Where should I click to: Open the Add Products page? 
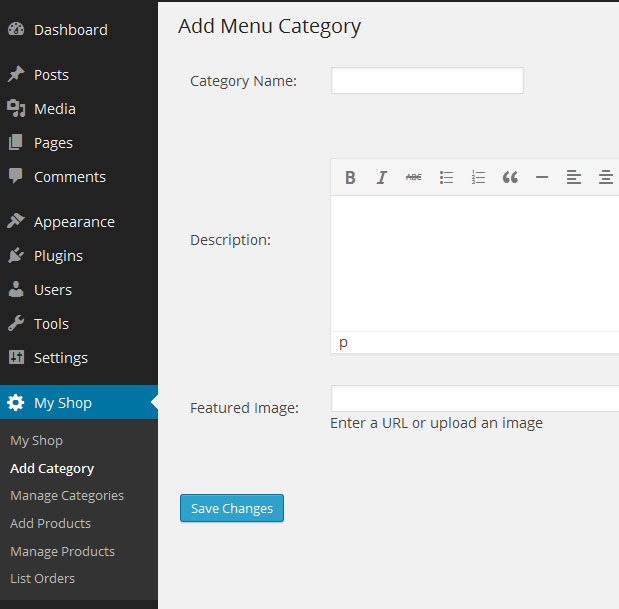(51, 523)
